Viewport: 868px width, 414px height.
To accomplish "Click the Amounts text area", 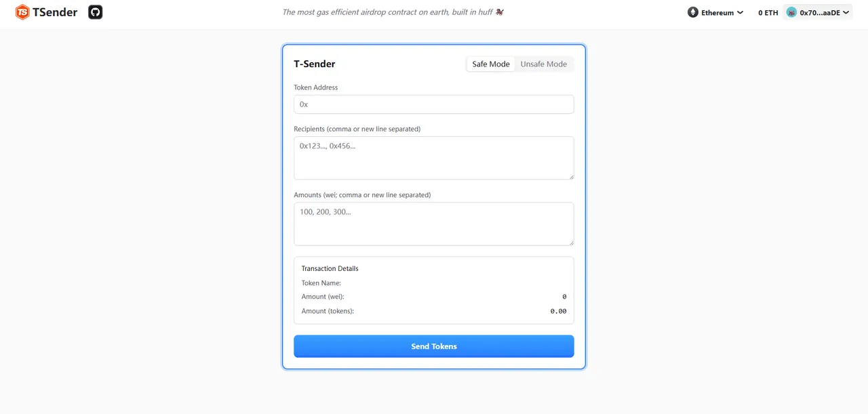I will coord(433,224).
